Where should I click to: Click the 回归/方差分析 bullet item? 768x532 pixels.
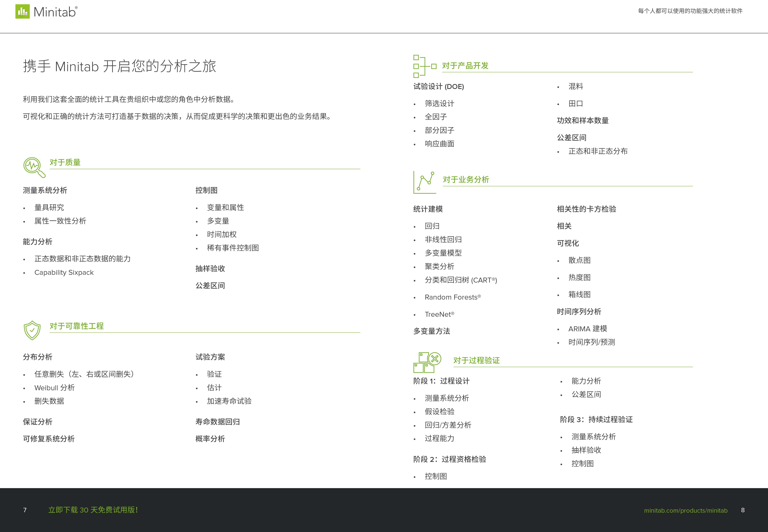pos(448,425)
